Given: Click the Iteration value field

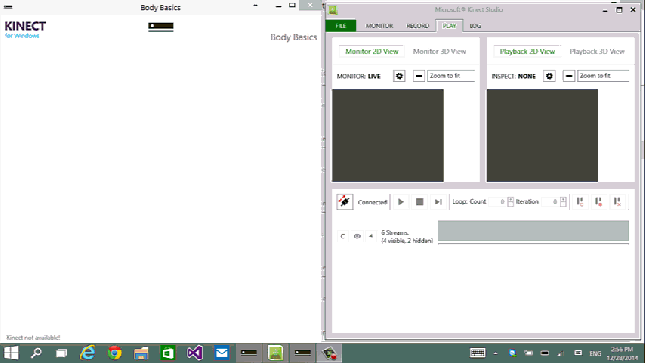Looking at the screenshot, I should pos(550,202).
